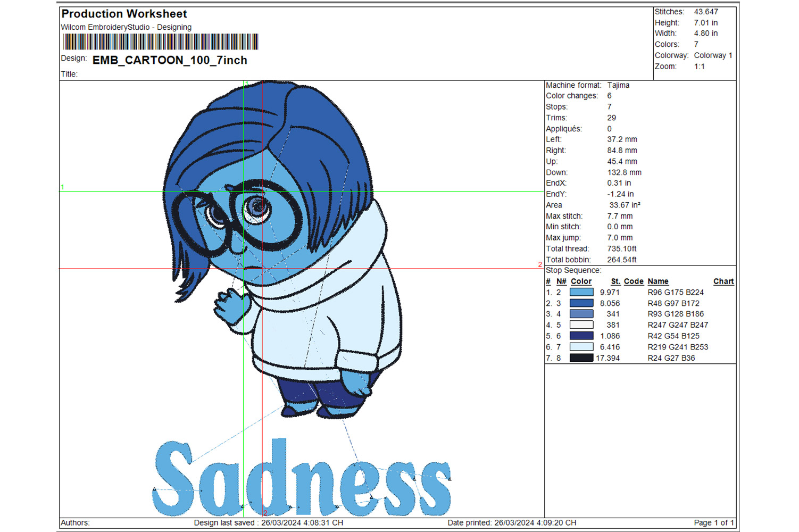Click 'Page 1 of 1' footer text
The height and width of the screenshot is (532, 799).
tap(714, 523)
